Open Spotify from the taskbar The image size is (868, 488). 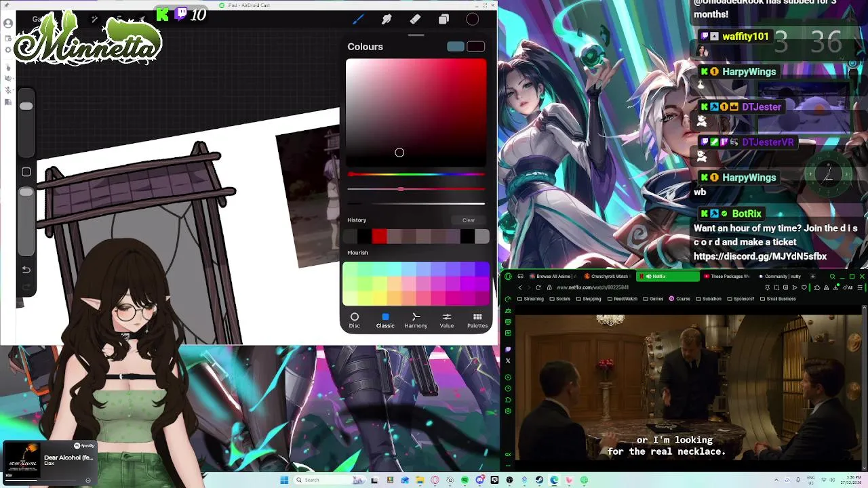465,480
